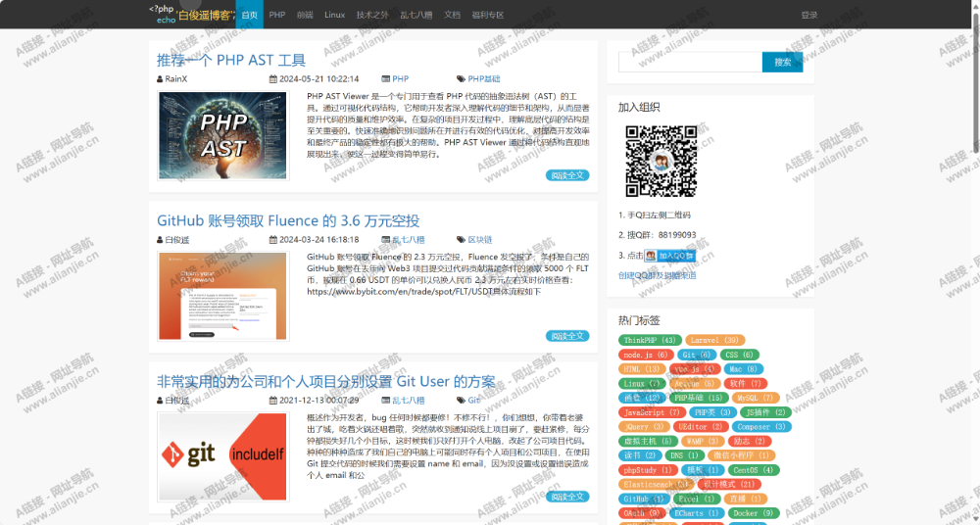Screen dimensions: 980x525
Task: Open the 创建QQ群及捐赠渠道 link
Action: [x=657, y=275]
